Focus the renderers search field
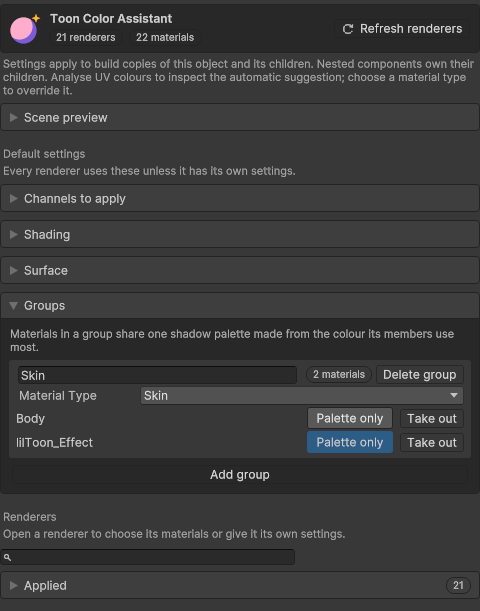The width and height of the screenshot is (480, 611). coord(148,557)
